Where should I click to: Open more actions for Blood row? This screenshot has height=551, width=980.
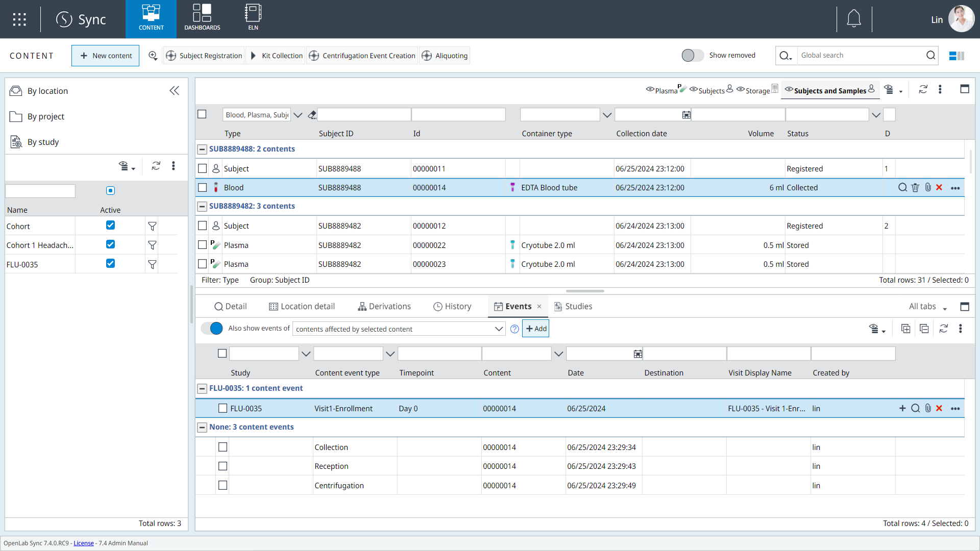tap(955, 188)
